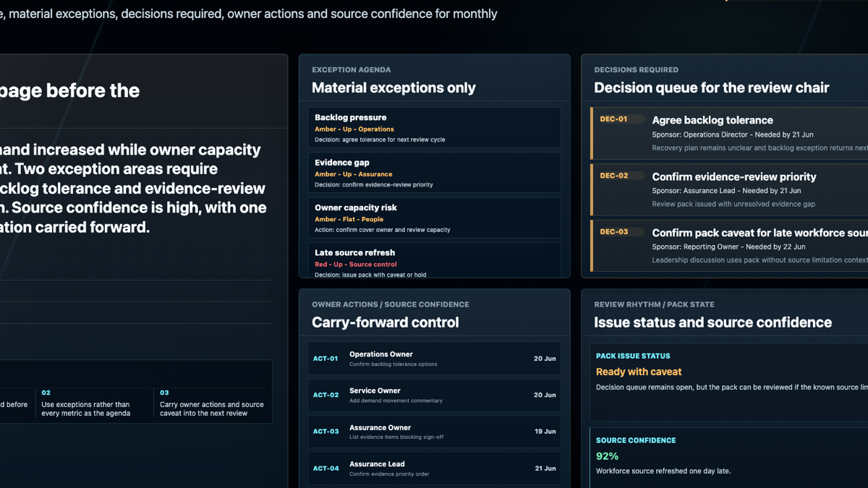Screen dimensions: 868x488
Task: Click Decision: agree tolerance for next review cycle
Action: (380, 140)
